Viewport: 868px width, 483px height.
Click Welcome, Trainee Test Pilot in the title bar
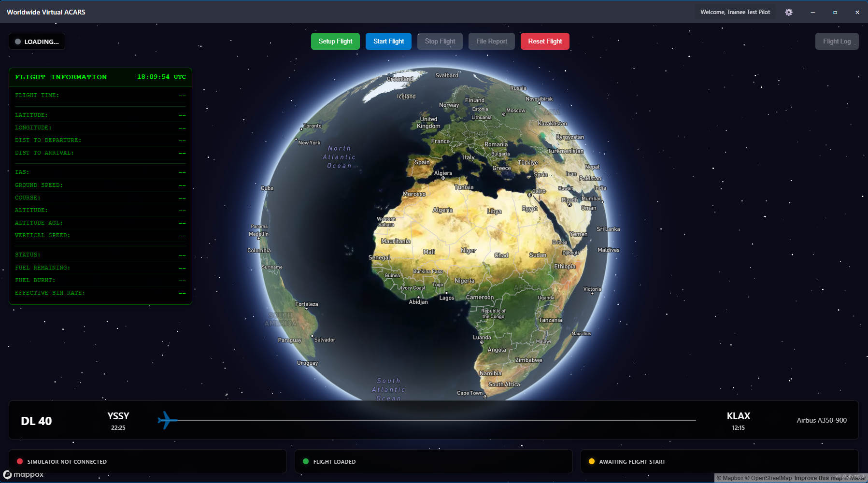pos(735,12)
